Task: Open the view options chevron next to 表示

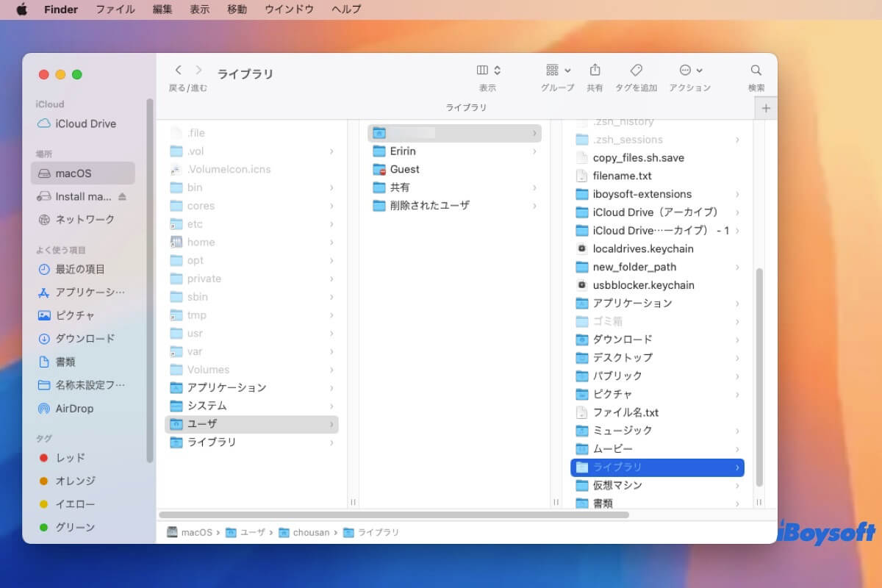Action: (496, 70)
